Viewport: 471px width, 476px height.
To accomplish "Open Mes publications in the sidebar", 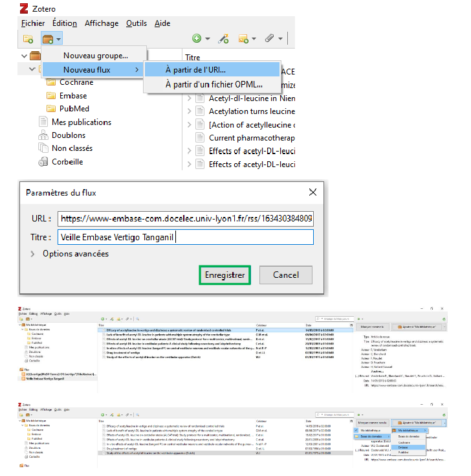I will 80,122.
